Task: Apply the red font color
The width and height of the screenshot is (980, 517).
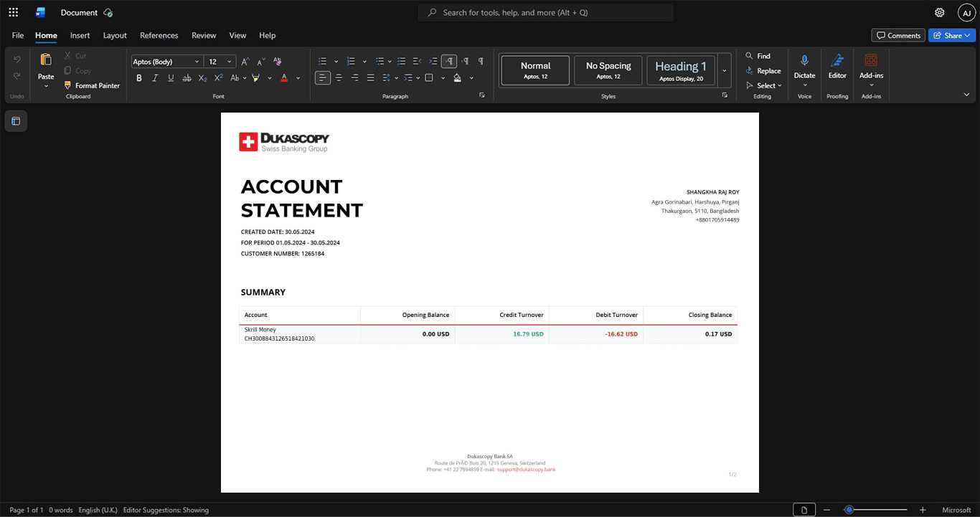Action: (x=285, y=77)
